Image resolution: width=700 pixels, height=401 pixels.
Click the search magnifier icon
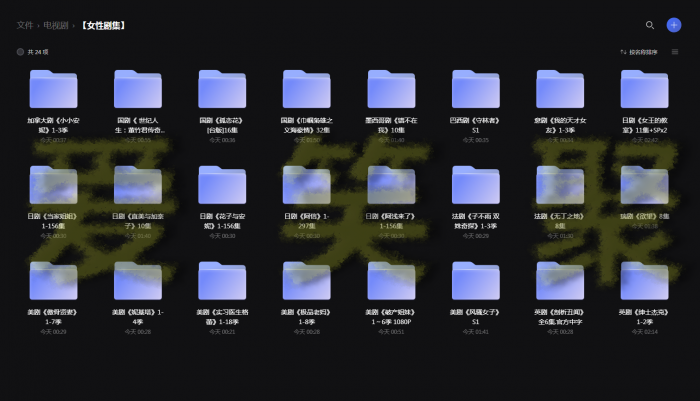[650, 25]
